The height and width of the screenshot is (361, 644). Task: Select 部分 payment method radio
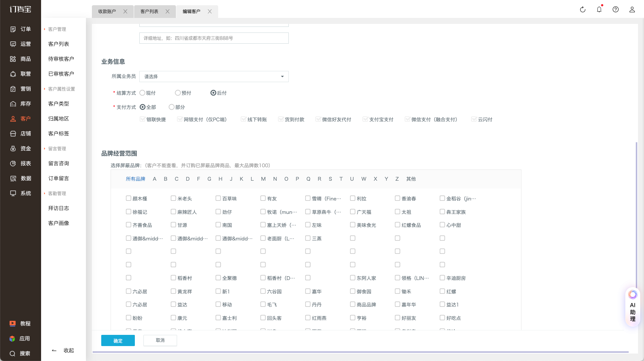(171, 107)
